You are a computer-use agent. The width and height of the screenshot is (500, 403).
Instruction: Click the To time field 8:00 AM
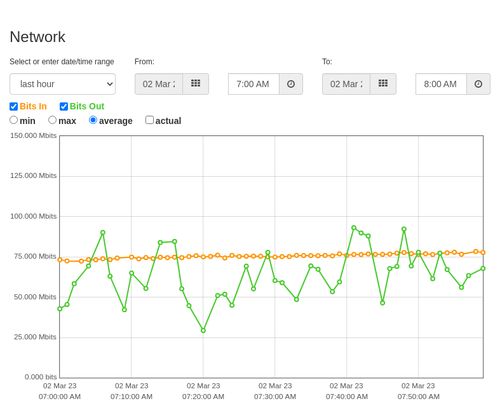pyautogui.click(x=441, y=84)
